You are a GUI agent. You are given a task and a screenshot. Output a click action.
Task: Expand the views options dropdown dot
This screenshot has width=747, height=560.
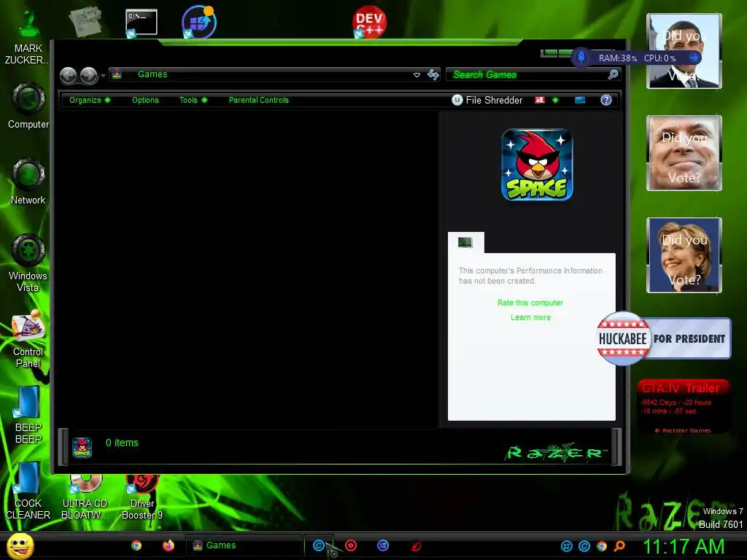coord(555,100)
